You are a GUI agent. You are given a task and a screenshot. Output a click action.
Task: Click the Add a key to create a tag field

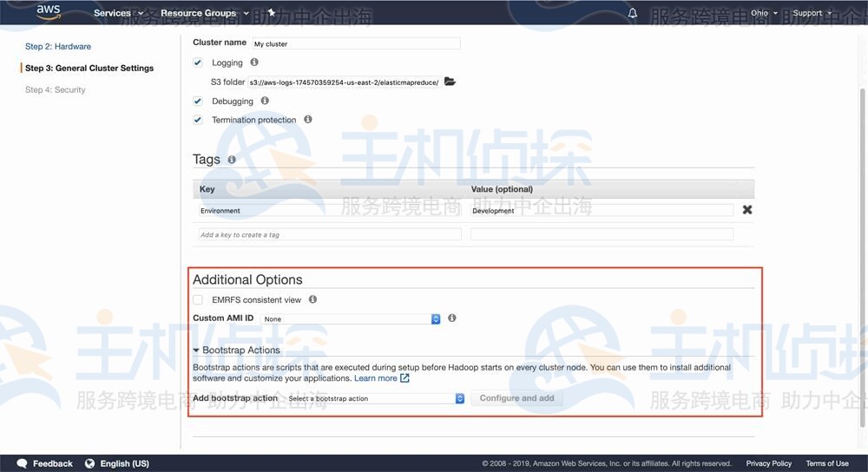pyautogui.click(x=329, y=234)
